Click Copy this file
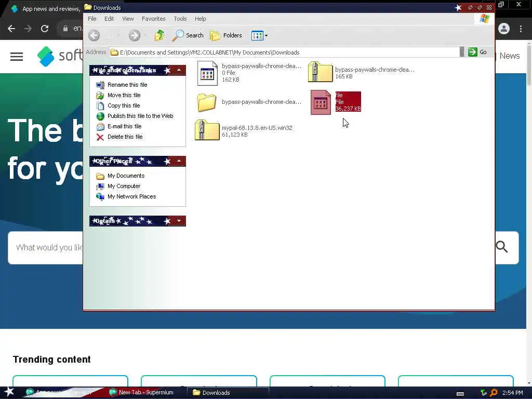 coord(124,105)
